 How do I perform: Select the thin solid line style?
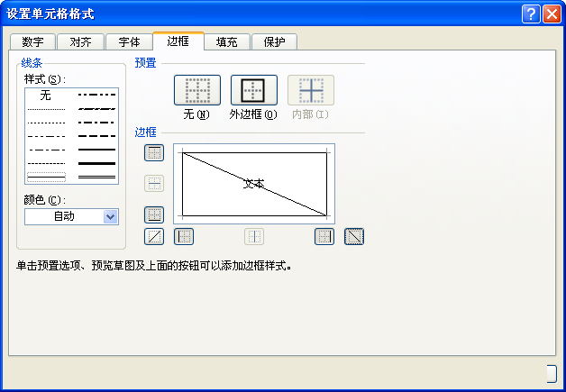click(x=46, y=178)
